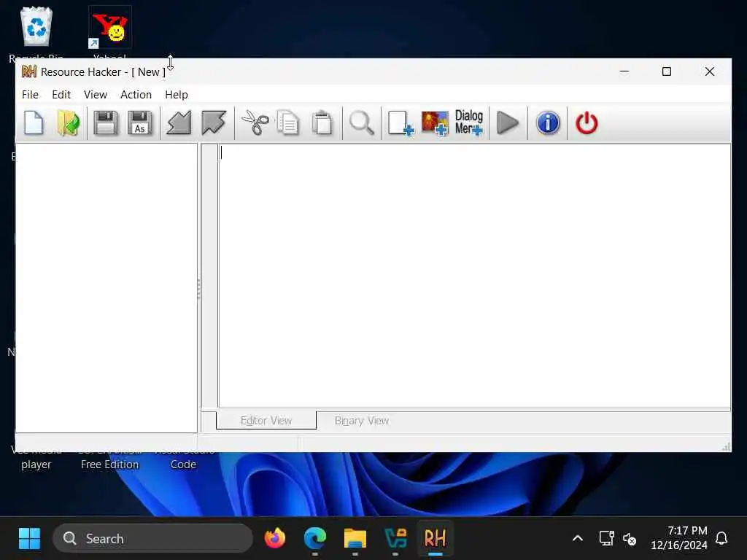The height and width of the screenshot is (560, 747).
Task: Open a file using the folder icon
Action: click(69, 122)
